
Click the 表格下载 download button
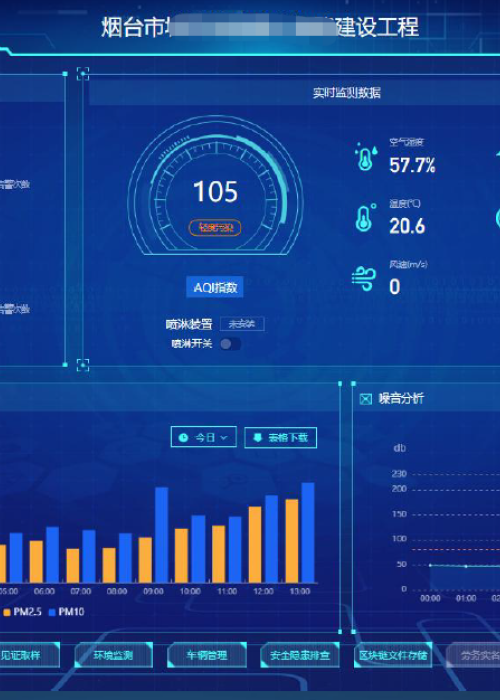click(281, 438)
